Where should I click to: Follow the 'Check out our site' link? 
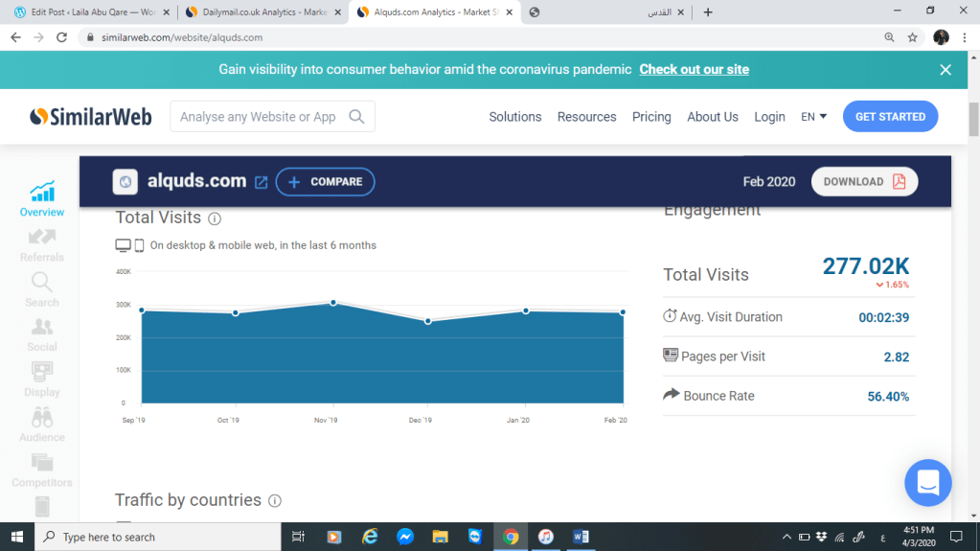click(694, 69)
